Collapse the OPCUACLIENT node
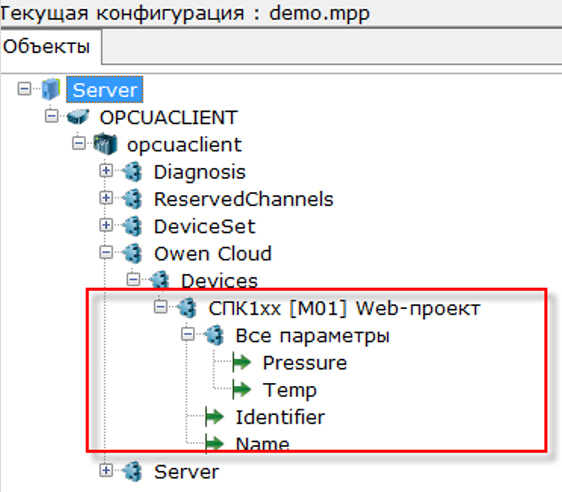 point(52,116)
